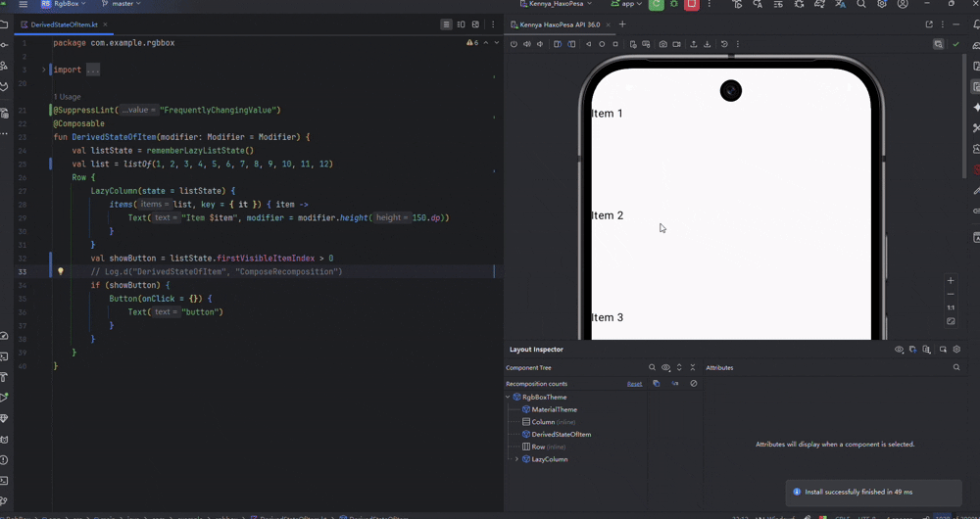This screenshot has height=519, width=980.
Task: Search the Attributes panel
Action: point(956,368)
